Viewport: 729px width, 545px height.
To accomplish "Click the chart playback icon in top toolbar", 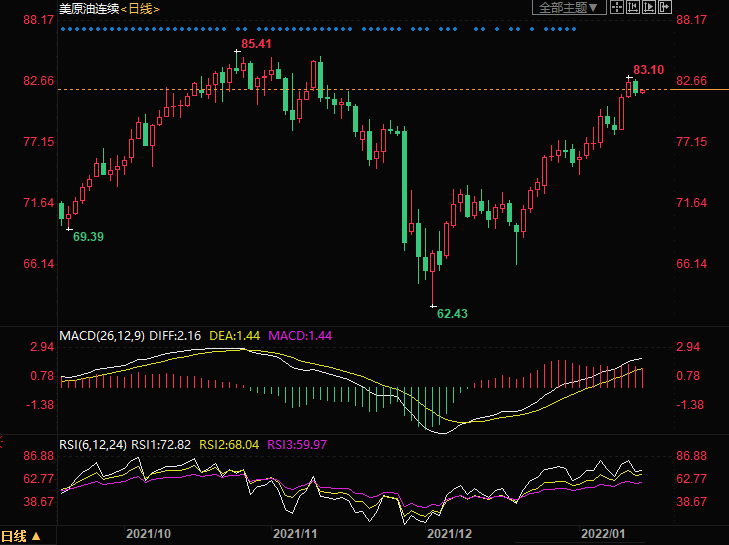I will coord(648,8).
